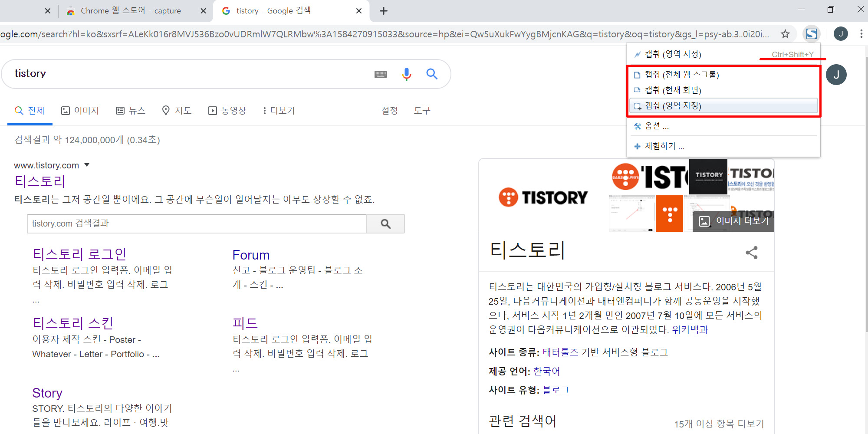
Task: Open 옵션 ... from the capture menu
Action: tap(723, 126)
